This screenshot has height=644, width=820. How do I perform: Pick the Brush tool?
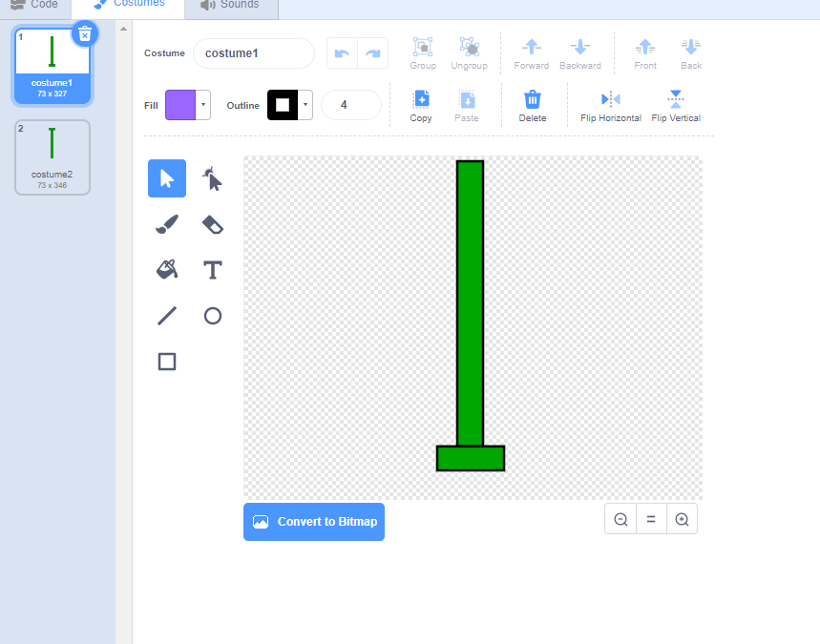167,224
